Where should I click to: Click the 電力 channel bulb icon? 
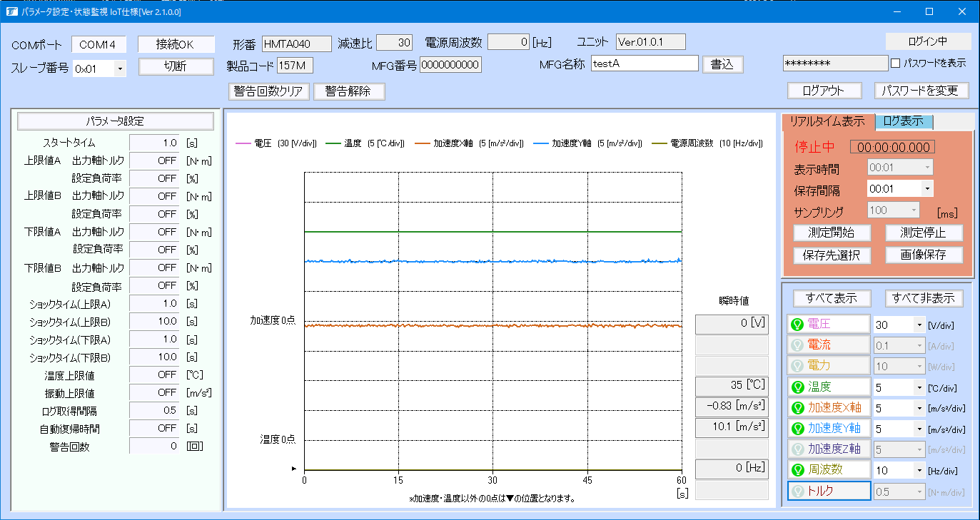click(798, 367)
